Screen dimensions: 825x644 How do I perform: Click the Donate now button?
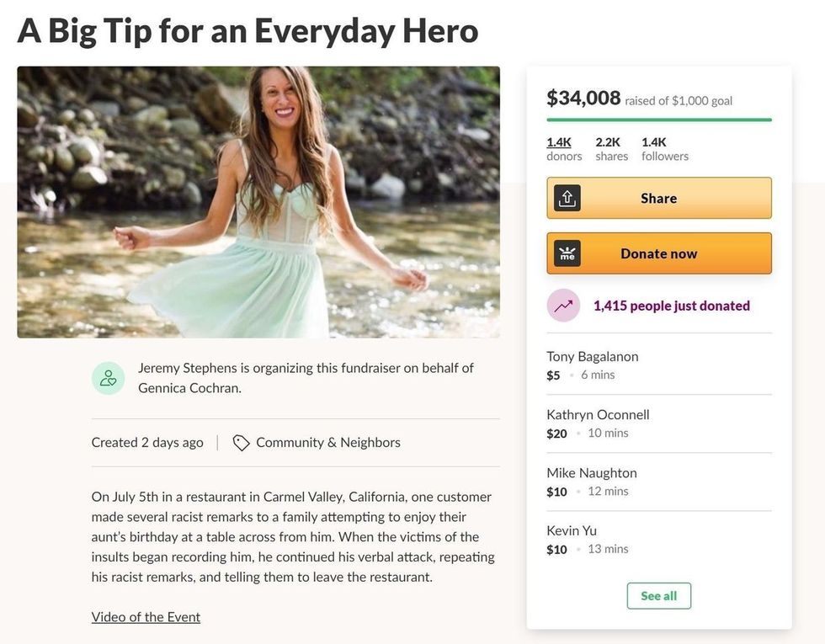click(x=659, y=253)
